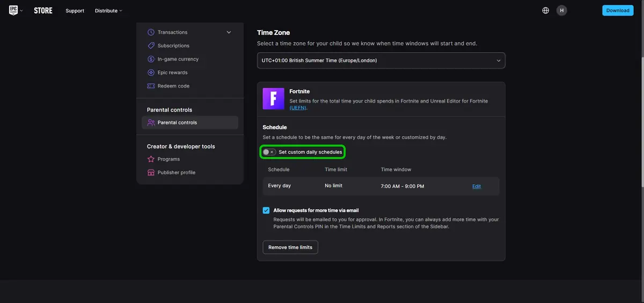Click the 'Time limit' column header
The width and height of the screenshot is (644, 303).
pos(336,169)
